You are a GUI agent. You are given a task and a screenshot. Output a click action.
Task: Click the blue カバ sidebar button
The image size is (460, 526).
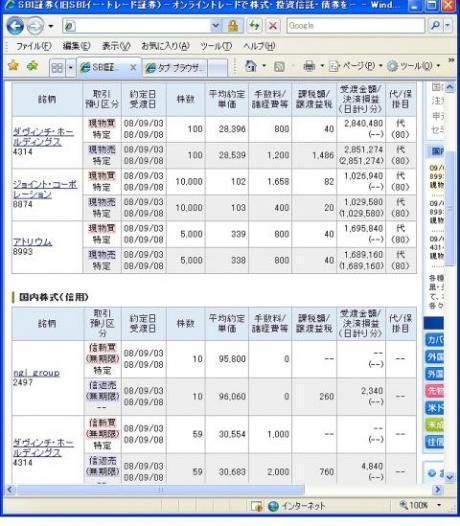[435, 340]
